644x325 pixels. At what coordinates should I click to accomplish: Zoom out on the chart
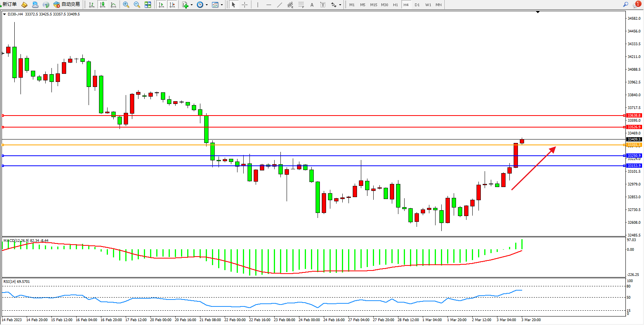(137, 5)
